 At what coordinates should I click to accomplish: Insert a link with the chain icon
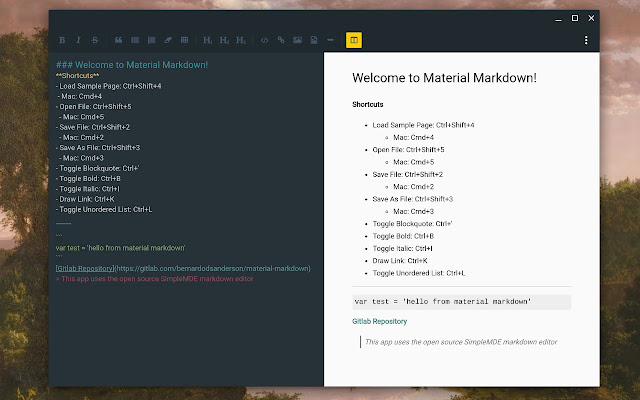281,40
